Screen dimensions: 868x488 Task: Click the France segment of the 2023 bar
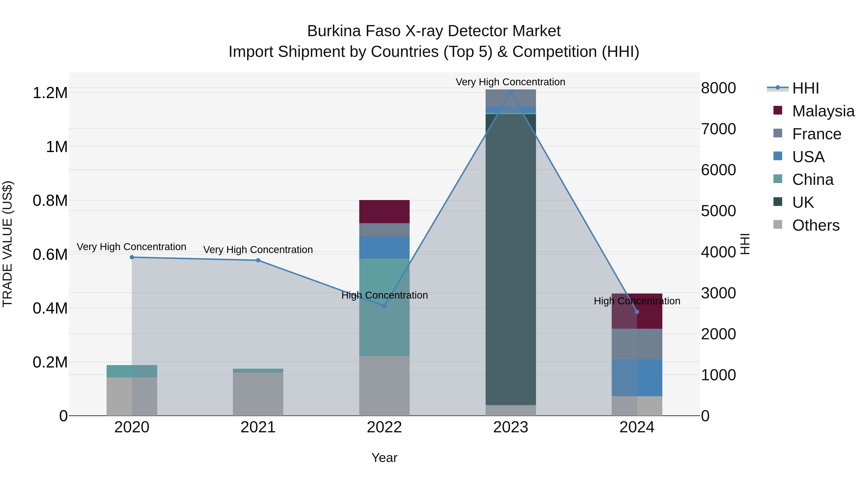pos(510,98)
